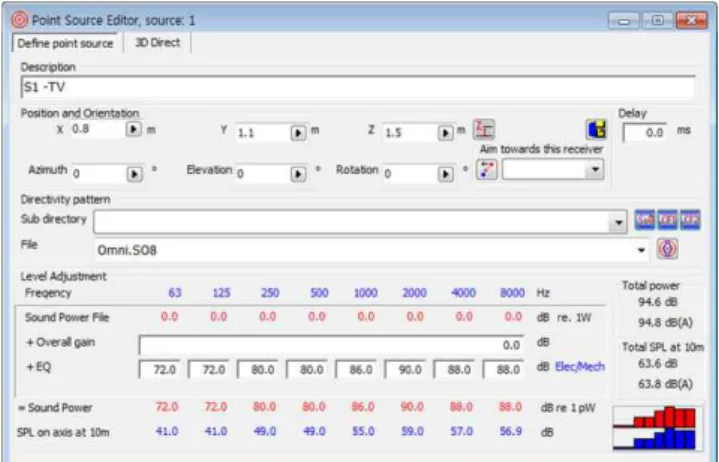Expand the Sub directory dropdown
Image resolution: width=719 pixels, height=462 pixels.
tap(619, 223)
